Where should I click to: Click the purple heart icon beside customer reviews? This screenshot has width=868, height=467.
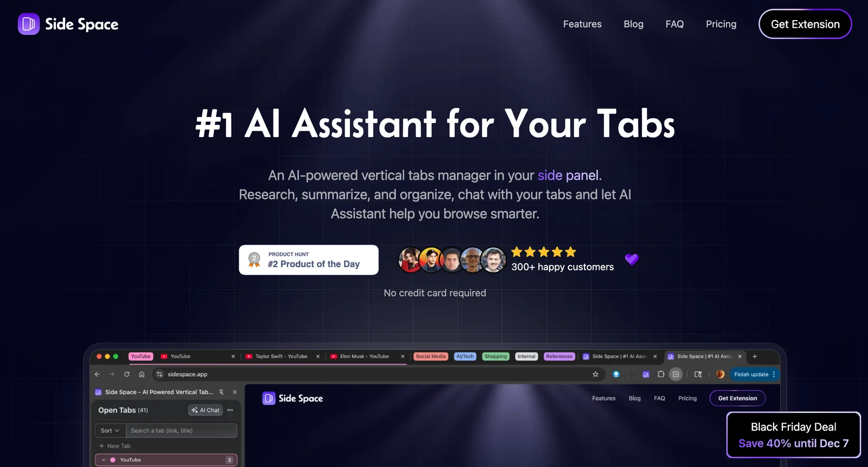tap(631, 259)
